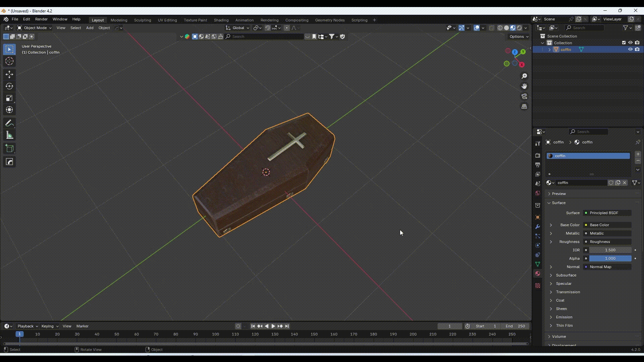Expand the Volume panel

click(559, 337)
